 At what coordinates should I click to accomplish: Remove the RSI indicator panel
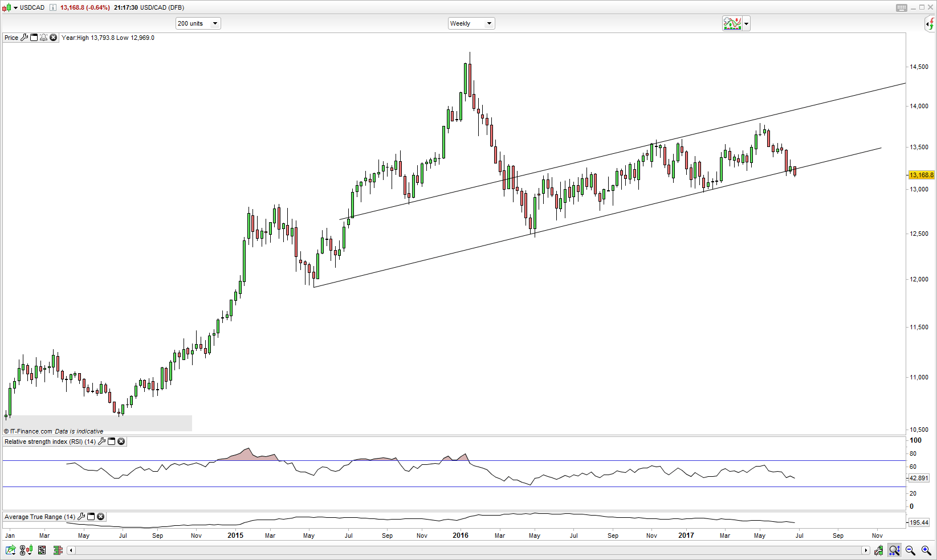tap(121, 442)
